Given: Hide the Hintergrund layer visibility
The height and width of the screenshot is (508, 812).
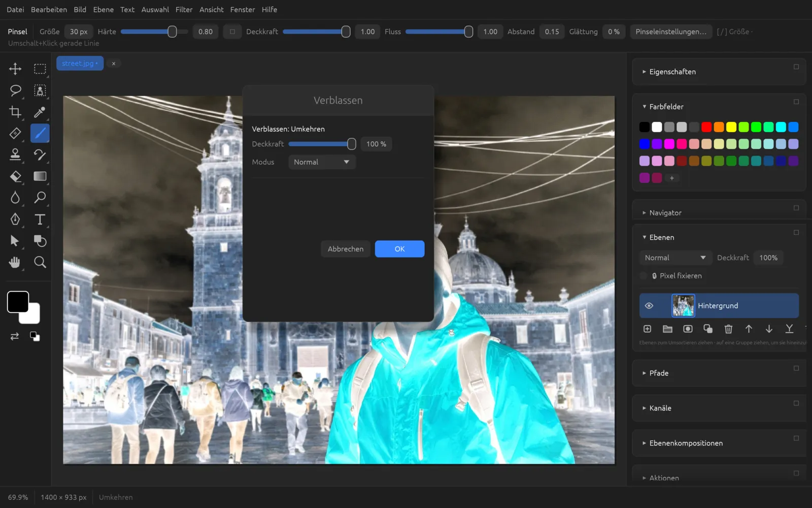Looking at the screenshot, I should pos(649,306).
